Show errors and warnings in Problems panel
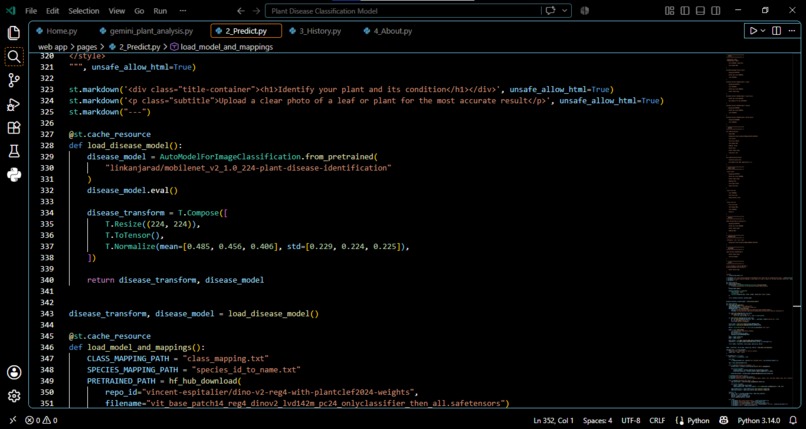Screen dimensions: 806x429 42,420
